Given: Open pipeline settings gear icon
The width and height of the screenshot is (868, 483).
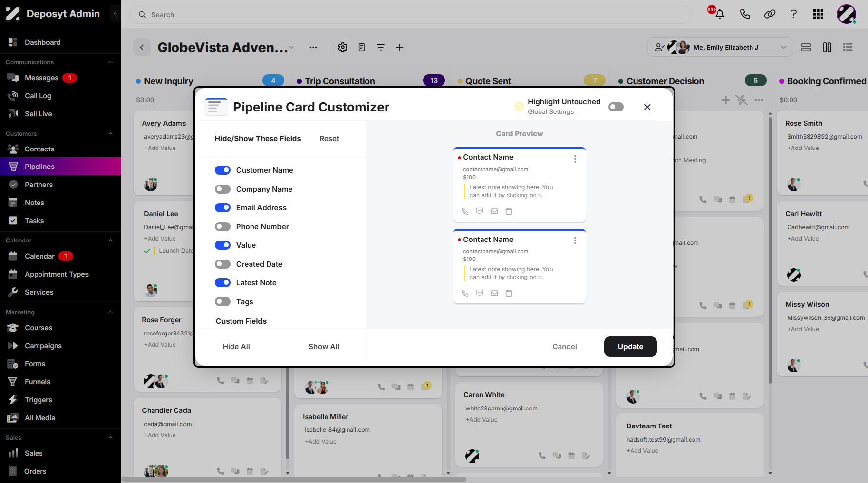Looking at the screenshot, I should (x=343, y=47).
